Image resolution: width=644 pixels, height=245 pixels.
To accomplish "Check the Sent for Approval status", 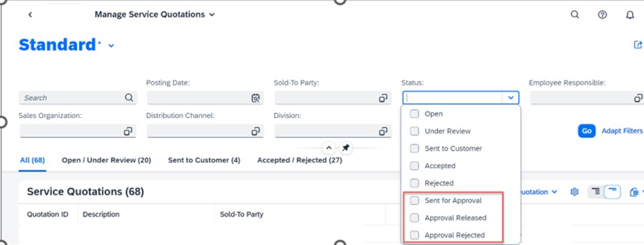I will [x=414, y=200].
